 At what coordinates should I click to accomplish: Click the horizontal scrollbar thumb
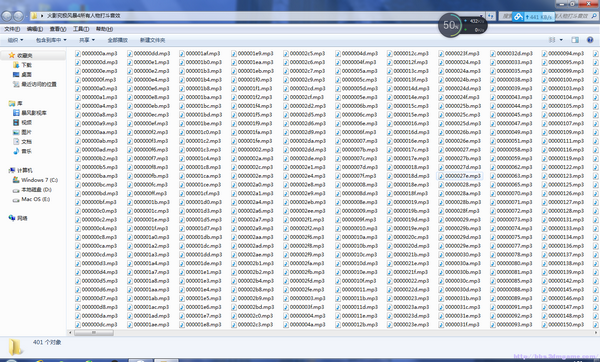94,333
